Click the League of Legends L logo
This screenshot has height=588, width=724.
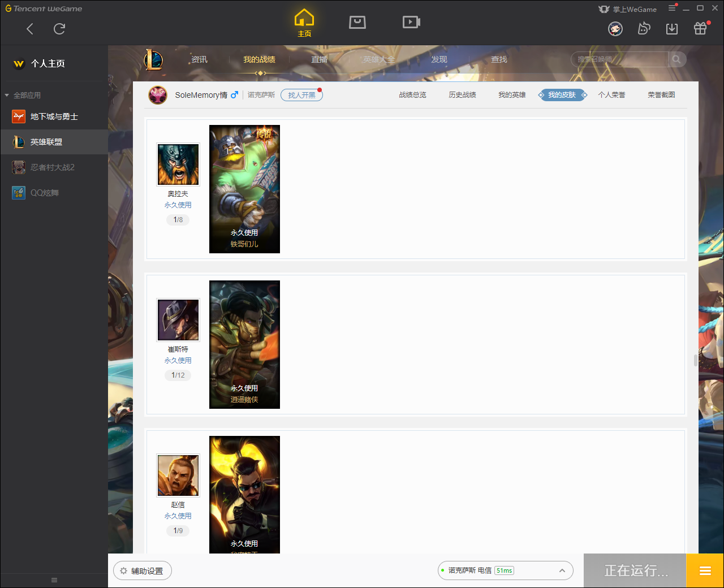coord(153,59)
